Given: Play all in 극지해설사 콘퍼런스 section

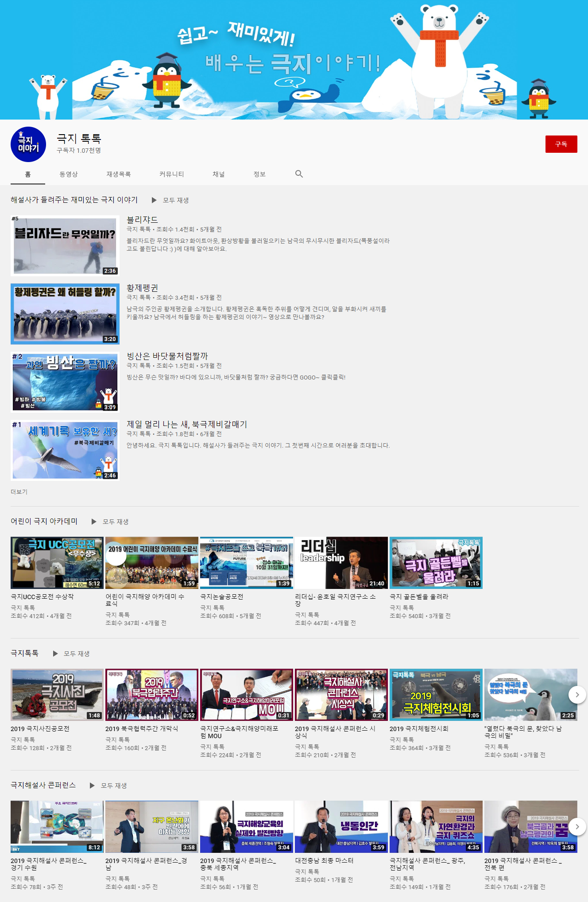Looking at the screenshot, I should (108, 786).
